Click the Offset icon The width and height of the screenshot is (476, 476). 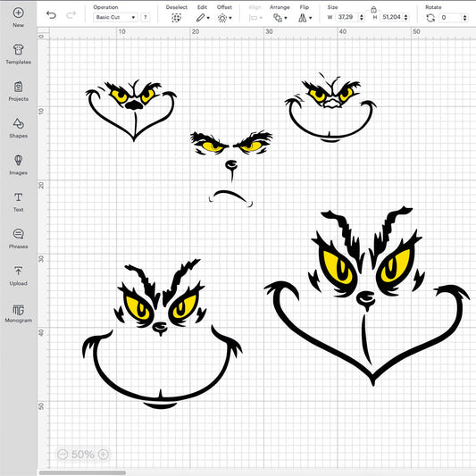pyautogui.click(x=222, y=18)
